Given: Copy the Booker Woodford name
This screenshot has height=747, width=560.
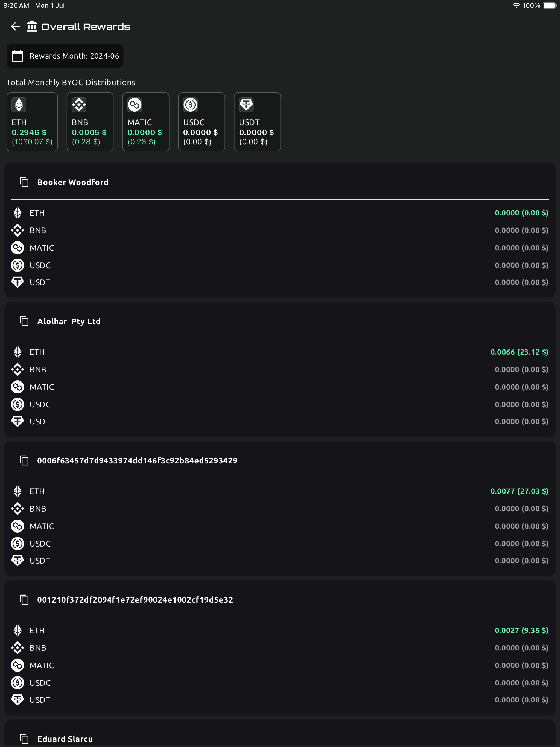Looking at the screenshot, I should [24, 182].
